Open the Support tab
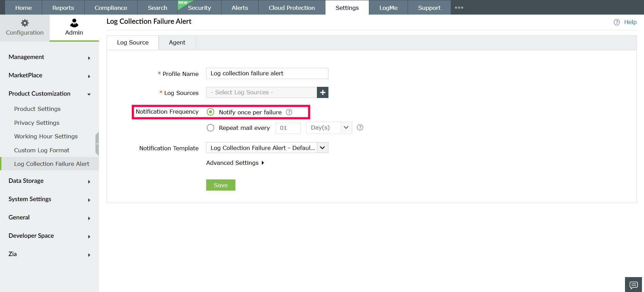Screen dimensions: 644x292 (x=429, y=7)
